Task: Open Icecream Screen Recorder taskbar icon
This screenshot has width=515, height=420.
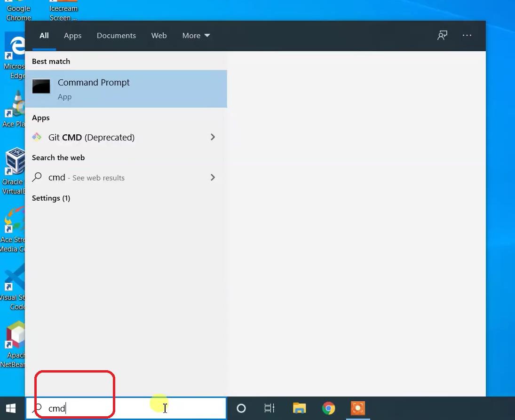Action: 357,408
